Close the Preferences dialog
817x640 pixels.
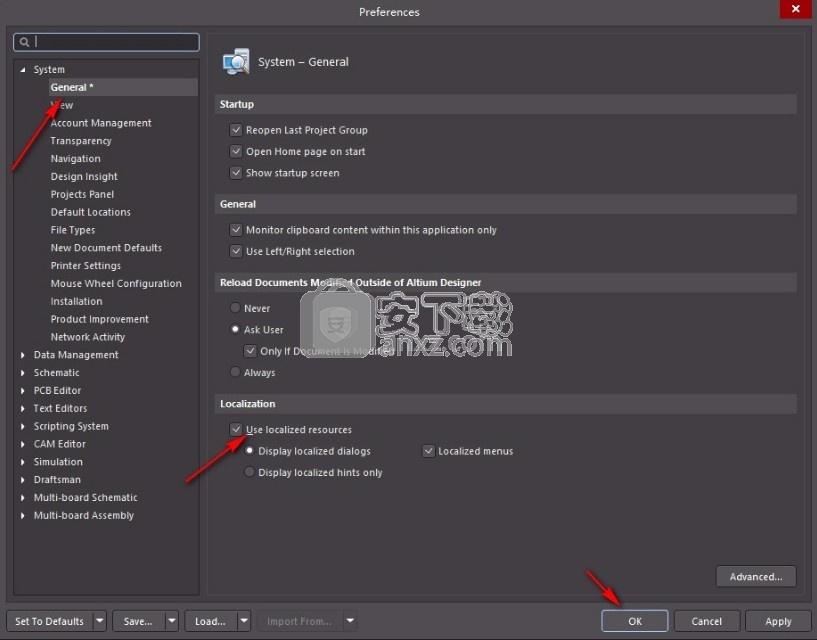[795, 9]
